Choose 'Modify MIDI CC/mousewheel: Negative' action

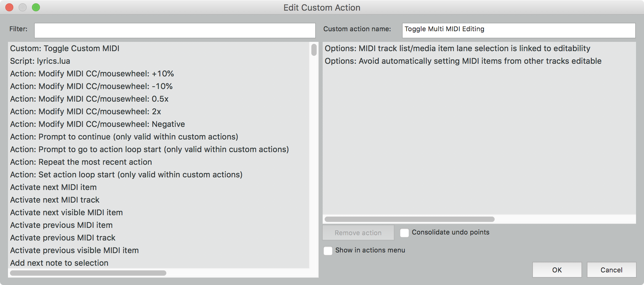click(x=97, y=124)
